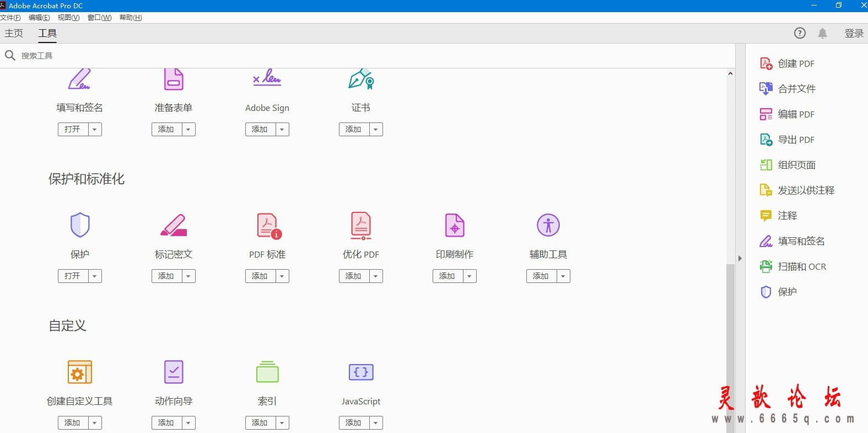
Task: Click the 辅助工具 accessibility icon
Action: tap(548, 225)
